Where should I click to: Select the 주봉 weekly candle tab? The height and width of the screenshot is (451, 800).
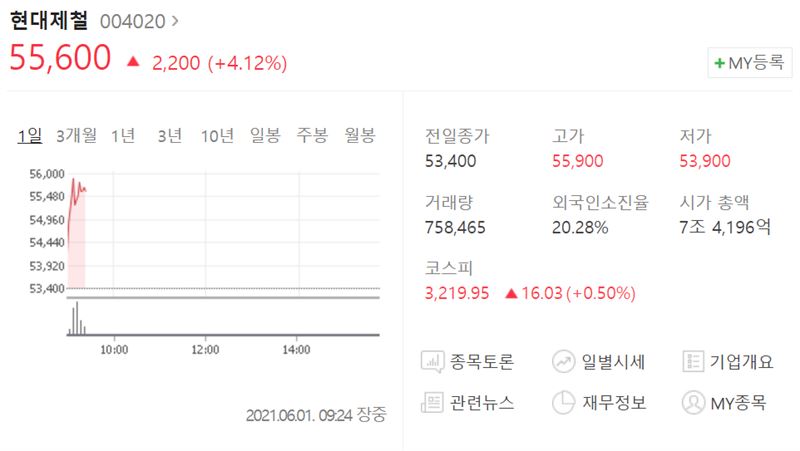312,136
